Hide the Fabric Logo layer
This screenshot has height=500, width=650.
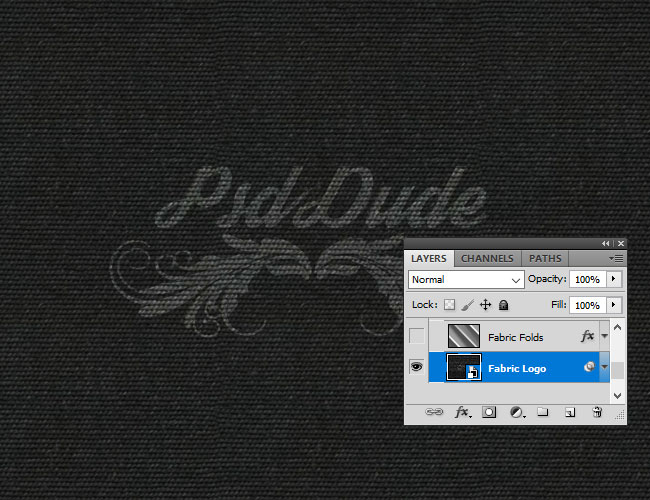pos(417,367)
